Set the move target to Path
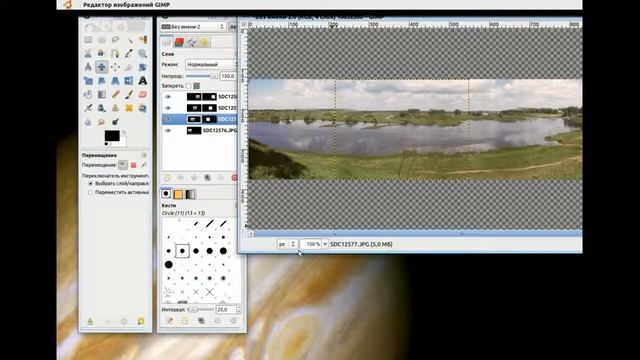The height and width of the screenshot is (360, 640). pyautogui.click(x=144, y=165)
